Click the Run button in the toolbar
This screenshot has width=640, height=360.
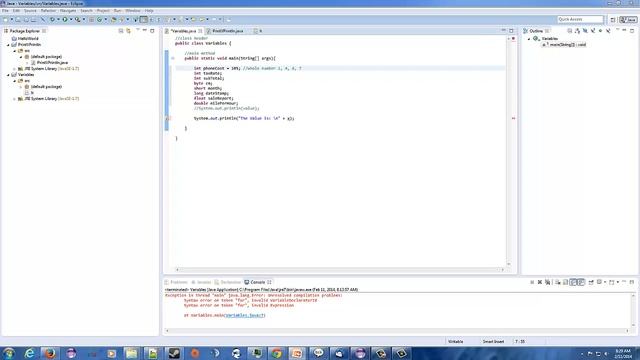(64, 19)
